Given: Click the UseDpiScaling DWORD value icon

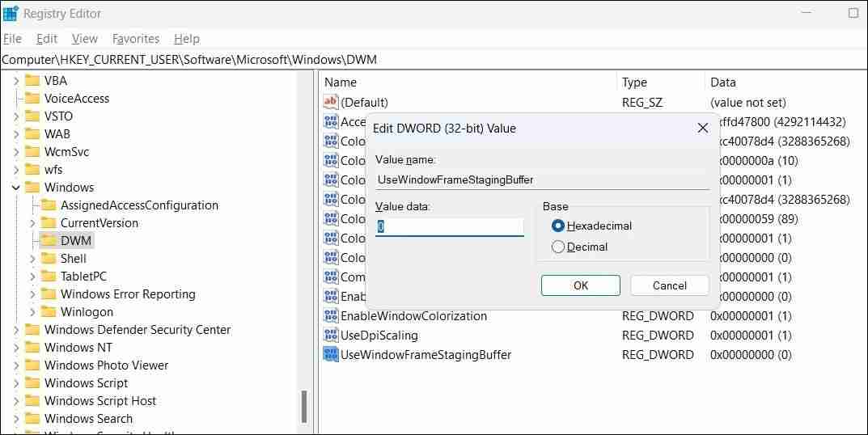Looking at the screenshot, I should 330,335.
